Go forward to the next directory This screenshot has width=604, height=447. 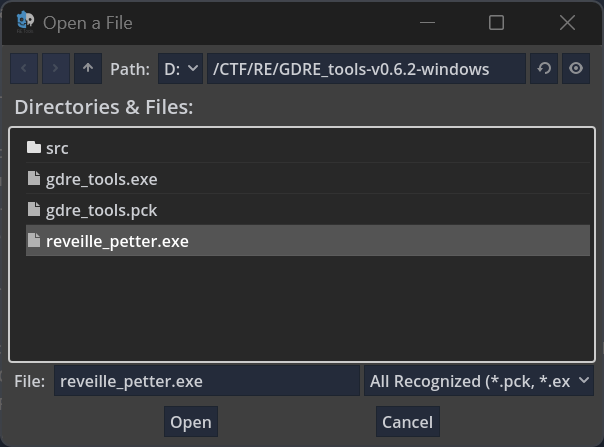[56, 69]
